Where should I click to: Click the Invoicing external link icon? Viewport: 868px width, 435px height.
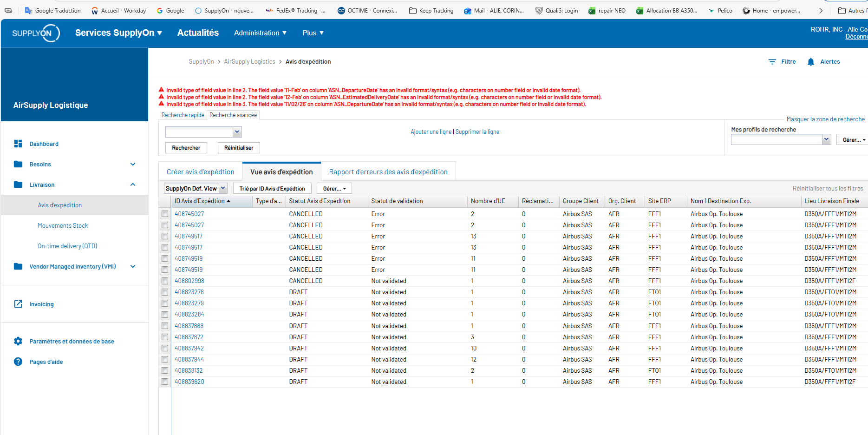(x=18, y=304)
